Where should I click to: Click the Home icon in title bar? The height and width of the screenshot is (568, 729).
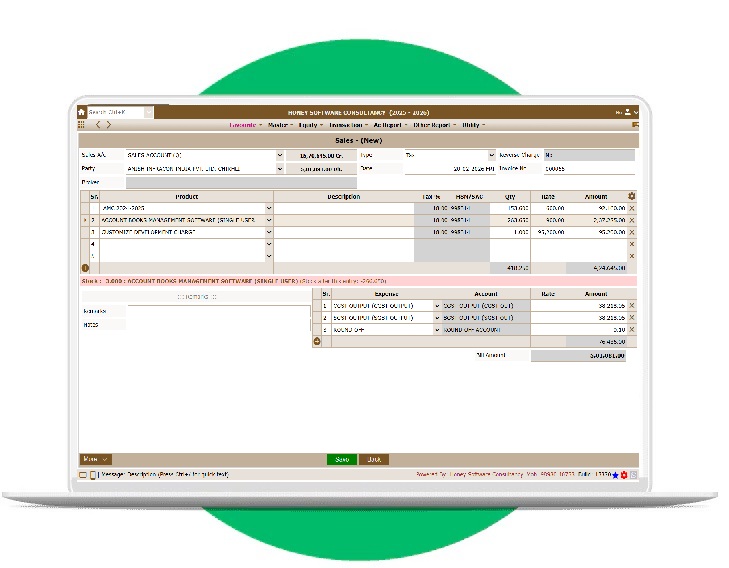click(x=82, y=112)
